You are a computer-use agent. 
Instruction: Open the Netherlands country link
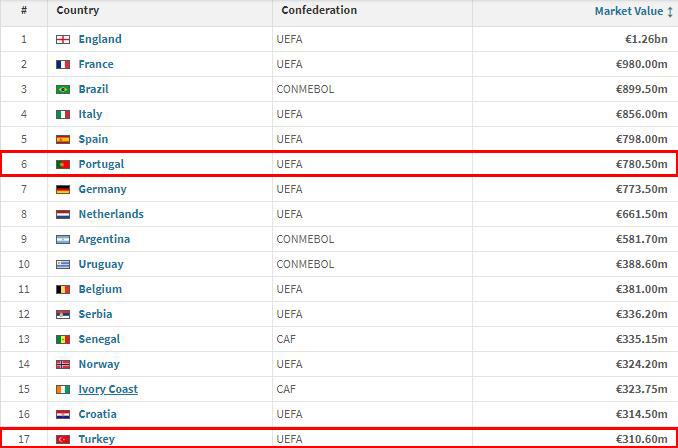coord(111,215)
